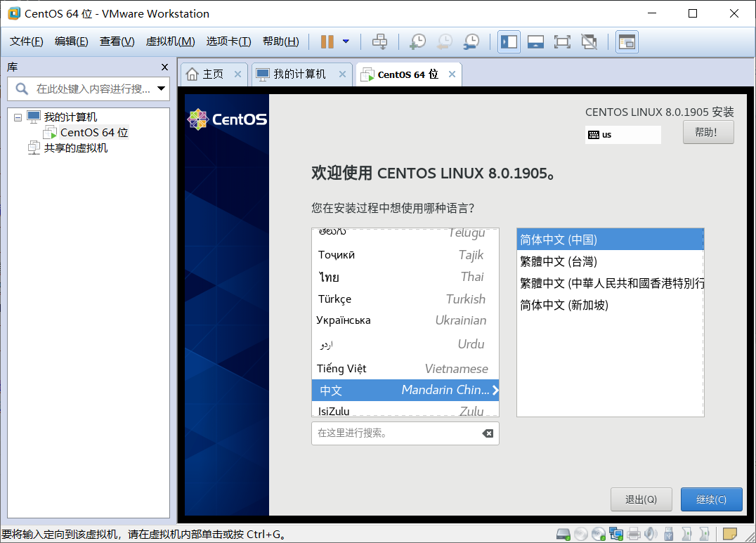
Task: Toggle the thumbnail bar view
Action: click(x=535, y=42)
